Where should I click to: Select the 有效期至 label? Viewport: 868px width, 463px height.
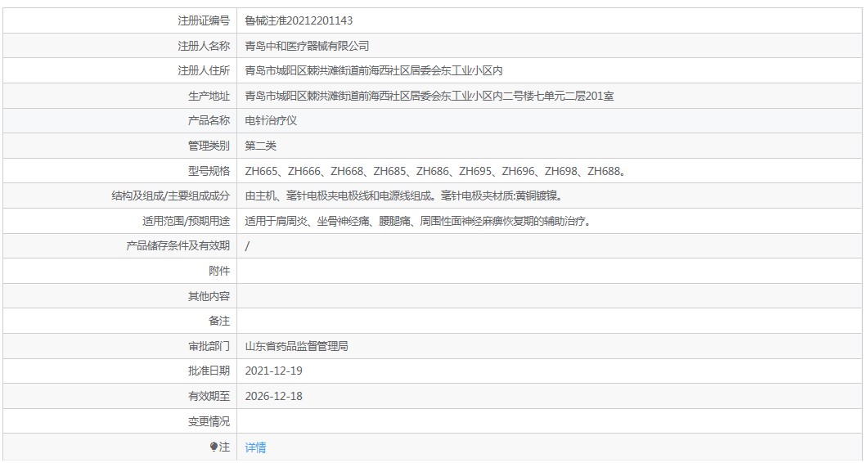(x=209, y=396)
